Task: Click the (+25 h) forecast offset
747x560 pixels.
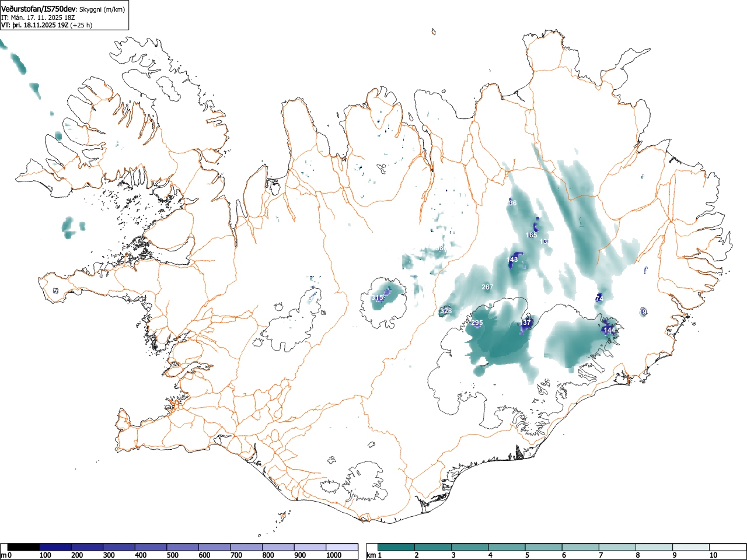Action: tap(81, 25)
